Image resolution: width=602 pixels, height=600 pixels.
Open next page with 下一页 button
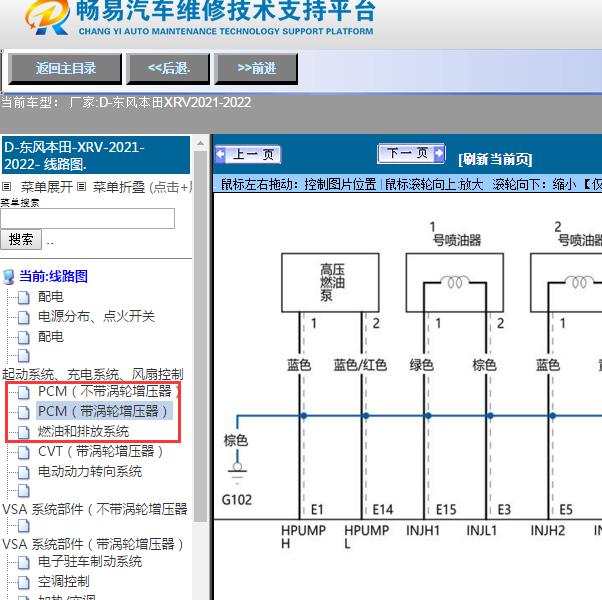point(411,154)
